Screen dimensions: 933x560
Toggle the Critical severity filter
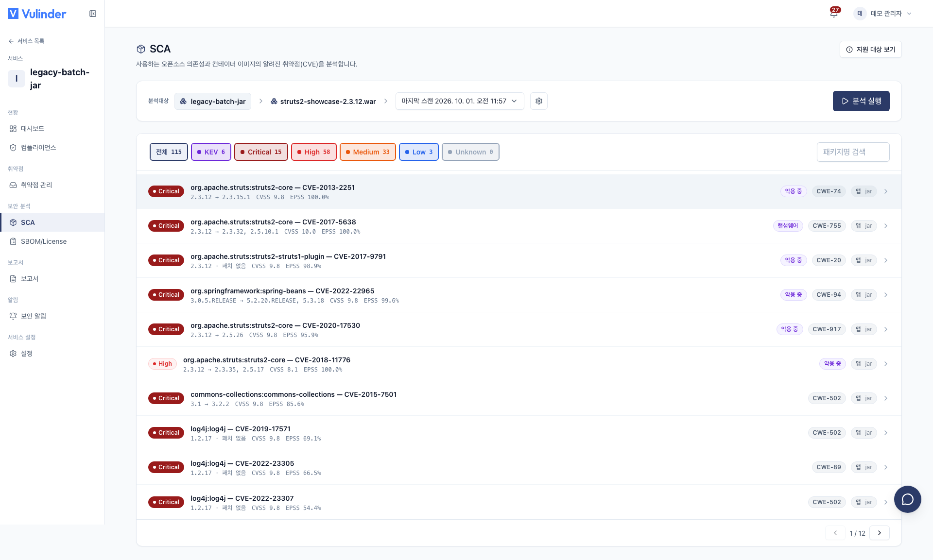point(261,152)
